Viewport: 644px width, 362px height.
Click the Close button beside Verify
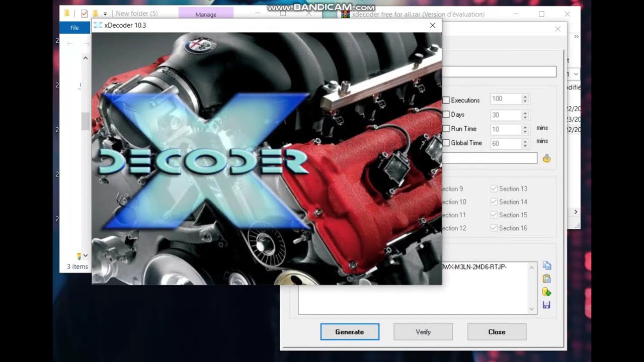click(497, 332)
